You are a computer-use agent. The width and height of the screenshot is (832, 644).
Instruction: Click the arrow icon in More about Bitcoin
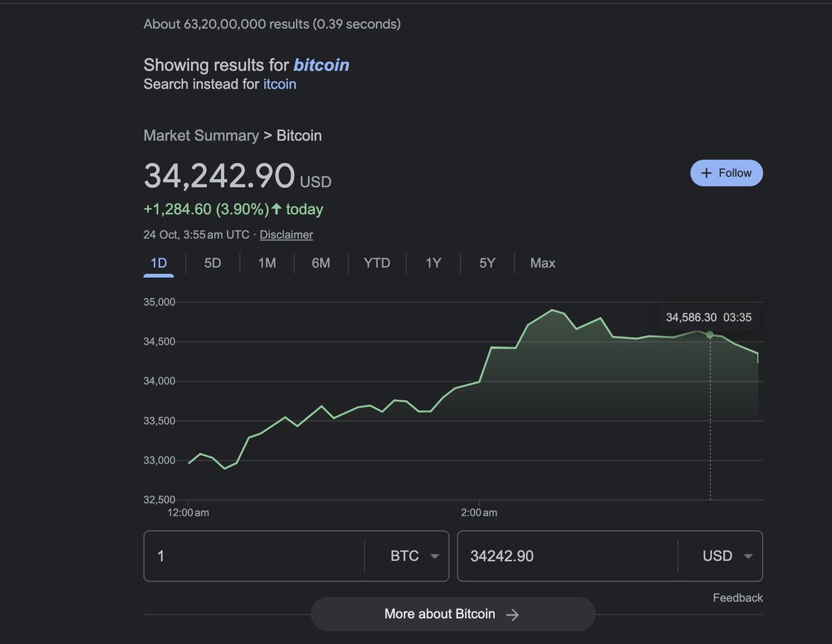click(512, 615)
